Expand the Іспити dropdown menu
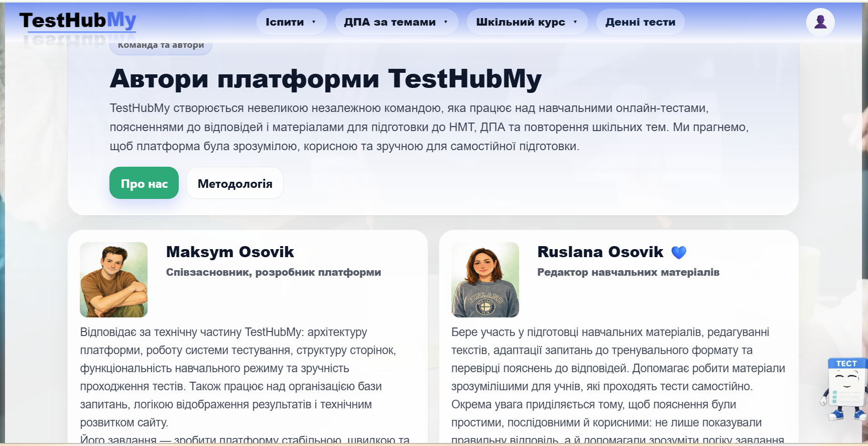868x446 pixels. point(291,22)
